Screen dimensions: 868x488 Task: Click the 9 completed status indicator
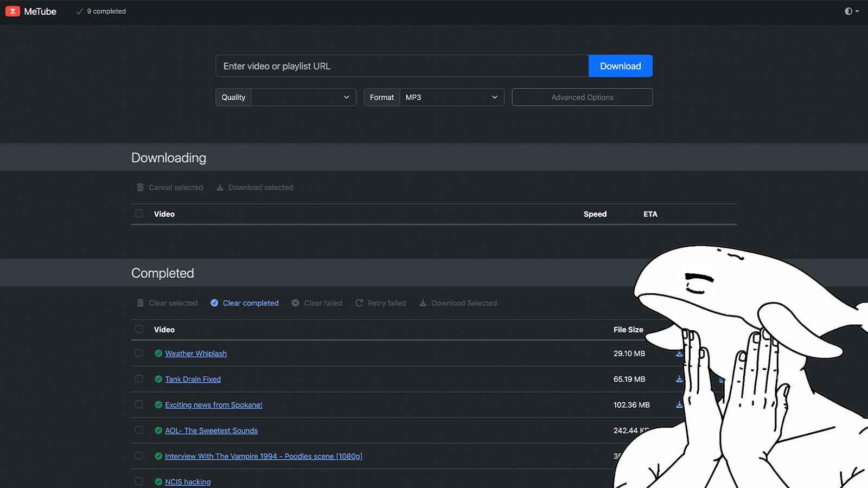(101, 11)
